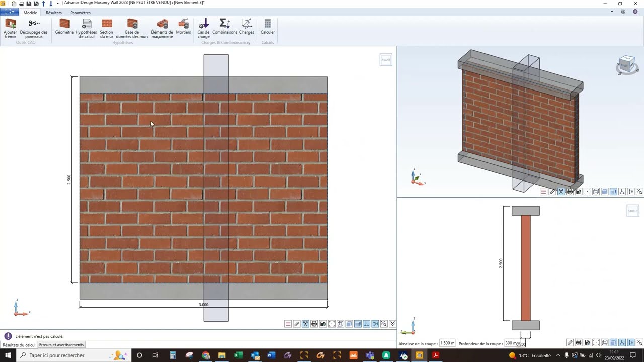Open Excel from the taskbar

pyautogui.click(x=238, y=355)
